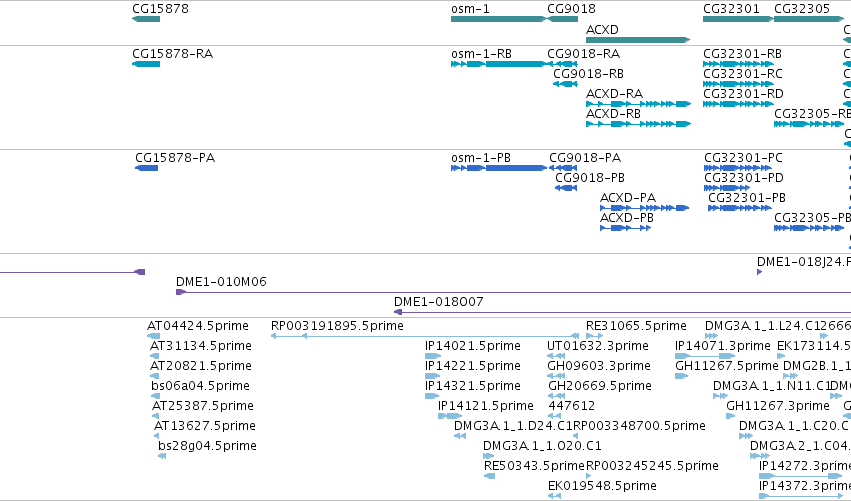Click the EK019548.5prime EST

[x=555, y=496]
